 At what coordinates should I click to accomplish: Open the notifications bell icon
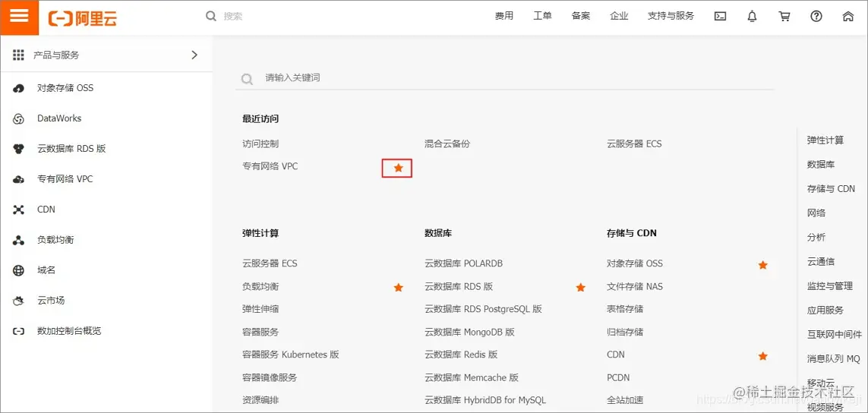[x=752, y=17]
